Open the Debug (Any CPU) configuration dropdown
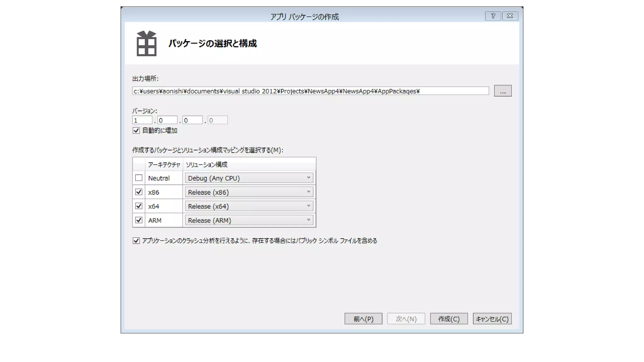Viewport: 644px width, 362px height. click(249, 178)
